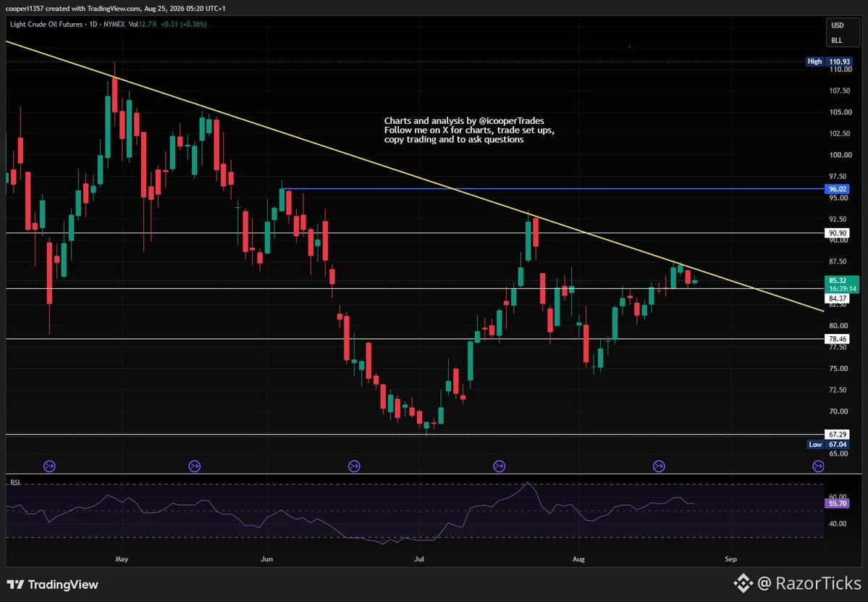This screenshot has height=602, width=868.
Task: Click the RSI indicator label
Action: pos(15,483)
